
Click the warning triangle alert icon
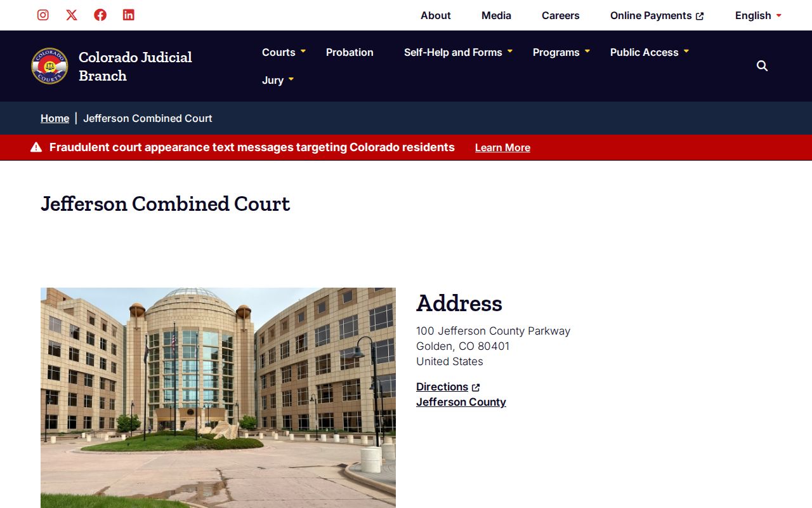36,147
